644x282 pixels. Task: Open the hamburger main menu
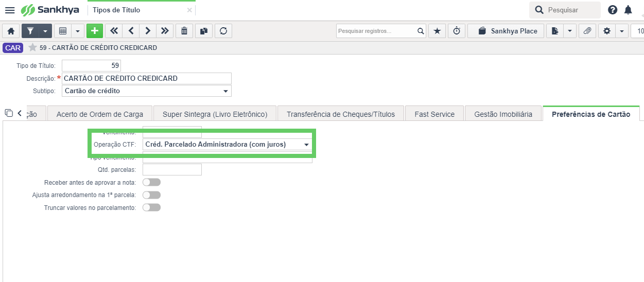[x=10, y=10]
